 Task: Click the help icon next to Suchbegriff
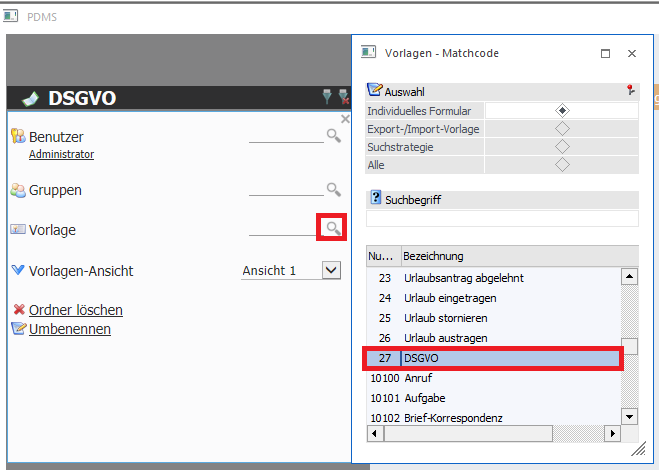(x=376, y=198)
